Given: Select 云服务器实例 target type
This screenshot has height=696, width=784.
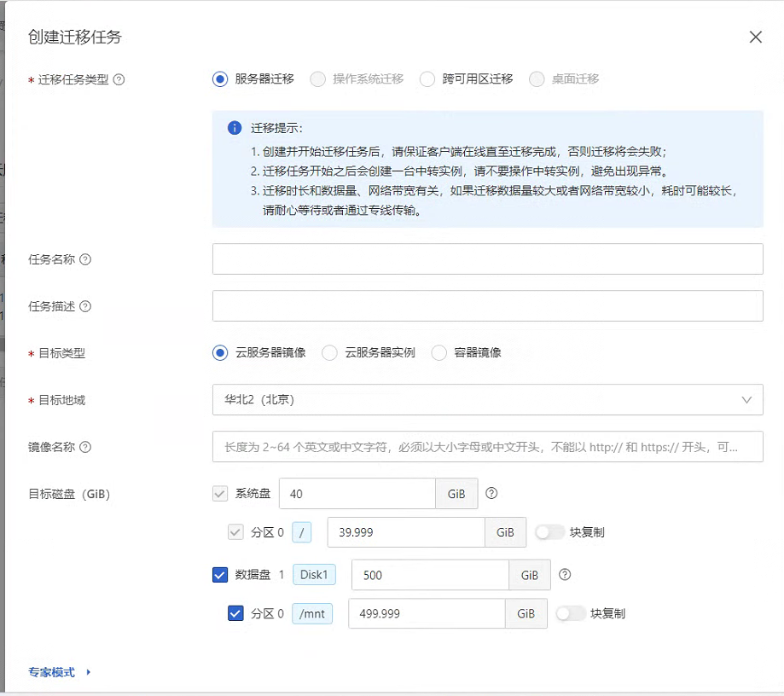Looking at the screenshot, I should tap(329, 353).
